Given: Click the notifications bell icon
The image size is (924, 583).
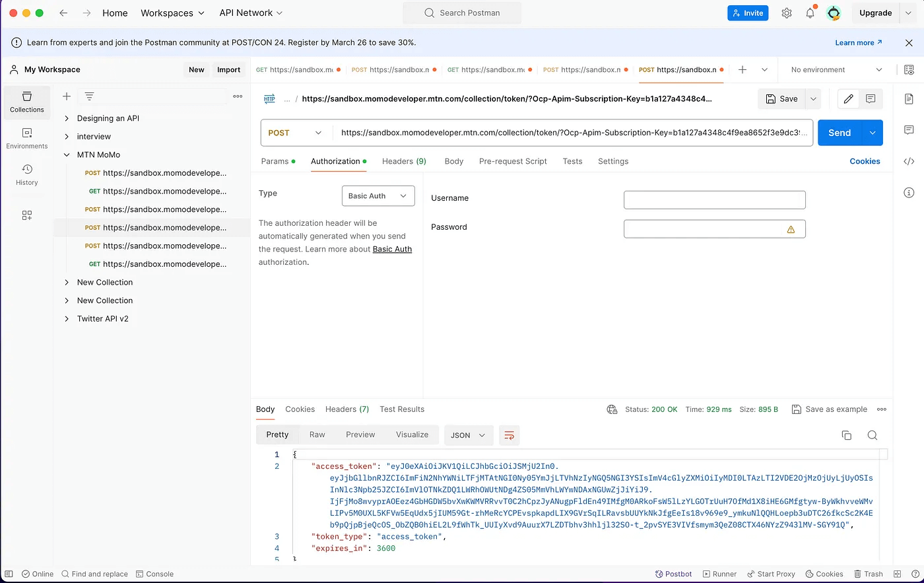Looking at the screenshot, I should (810, 13).
